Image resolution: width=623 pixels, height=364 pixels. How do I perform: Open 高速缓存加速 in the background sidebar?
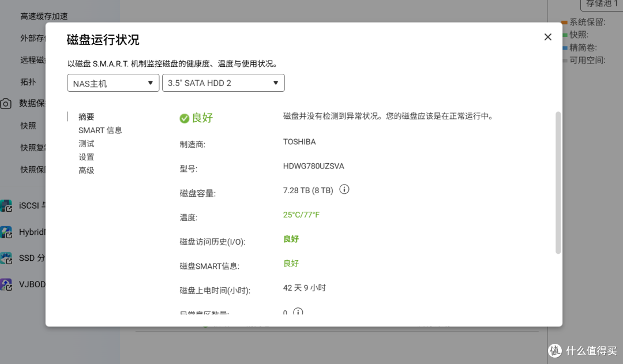click(x=44, y=16)
